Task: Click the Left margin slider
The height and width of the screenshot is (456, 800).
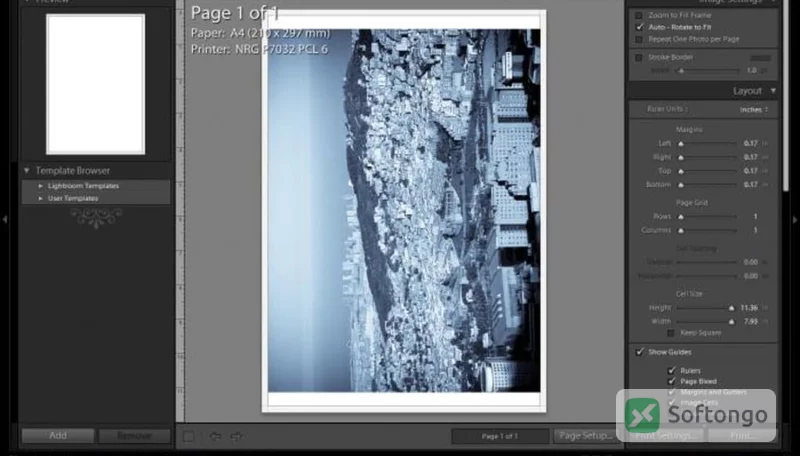Action: point(708,144)
